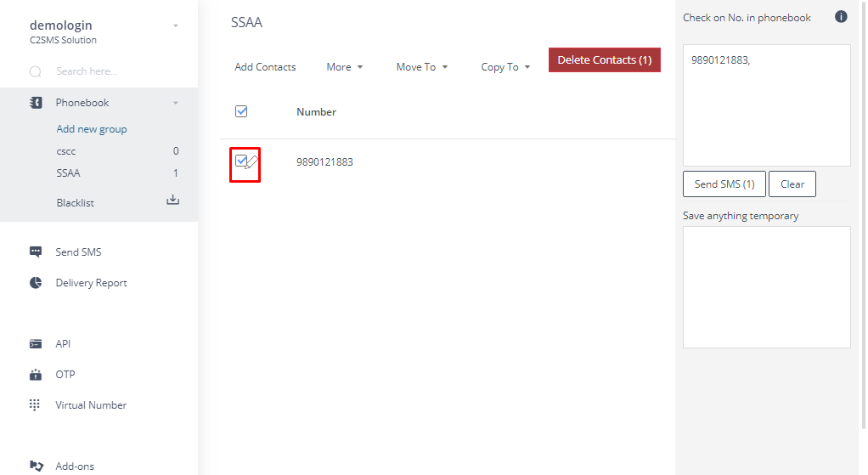
Task: Select the cscc group
Action: 66,151
